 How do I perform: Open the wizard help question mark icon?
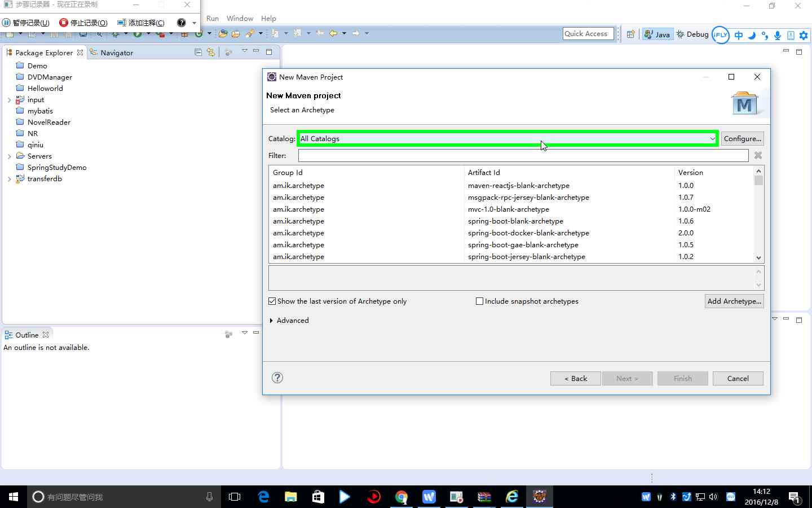(277, 378)
